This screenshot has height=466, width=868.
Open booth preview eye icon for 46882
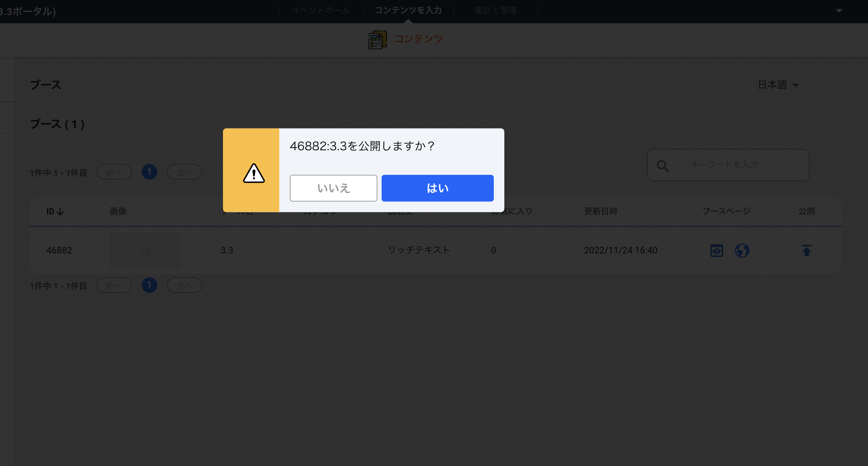[717, 251]
